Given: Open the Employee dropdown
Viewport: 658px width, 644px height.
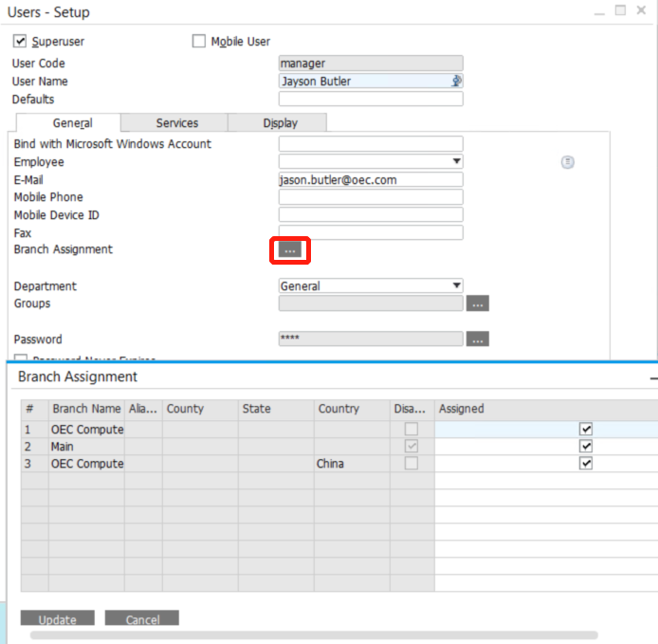Looking at the screenshot, I should (457, 161).
